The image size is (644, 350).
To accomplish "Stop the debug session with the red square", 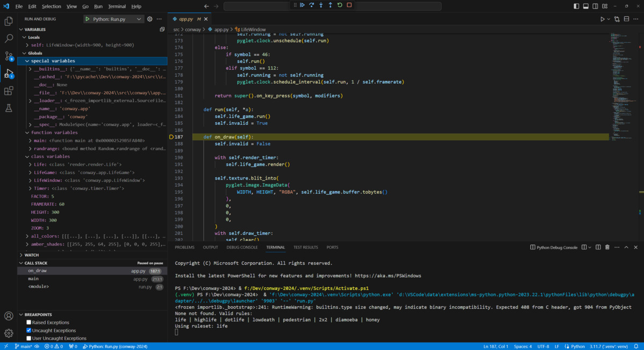I will [349, 5].
